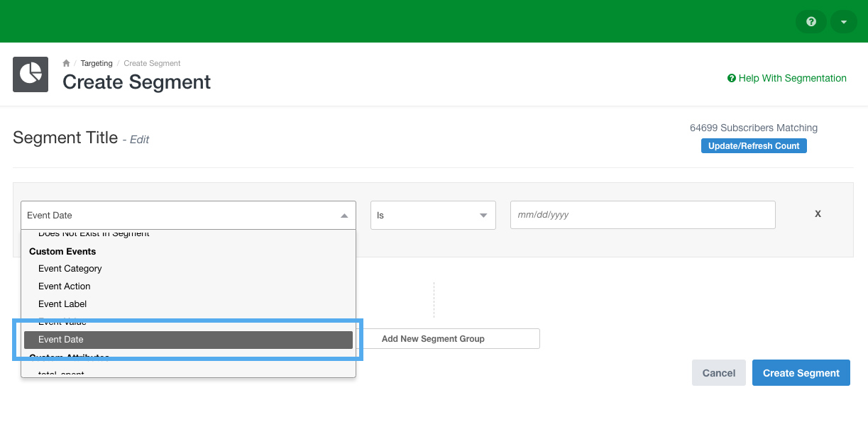Click the home icon in the breadcrumb
Image resolution: width=868 pixels, height=434 pixels.
coord(65,62)
